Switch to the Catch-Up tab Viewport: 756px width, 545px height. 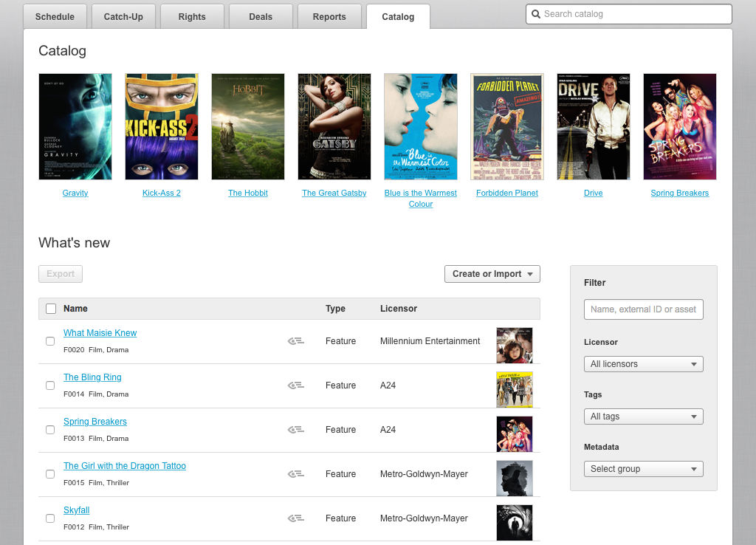tap(123, 17)
